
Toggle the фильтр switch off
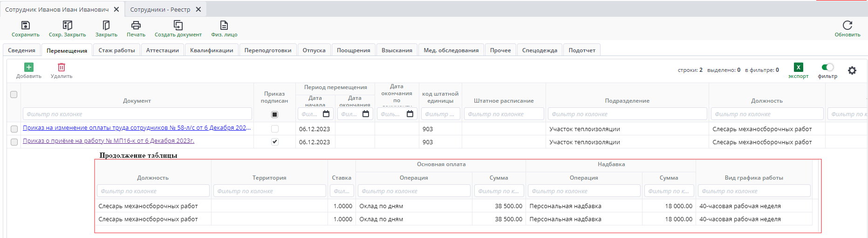(x=827, y=67)
